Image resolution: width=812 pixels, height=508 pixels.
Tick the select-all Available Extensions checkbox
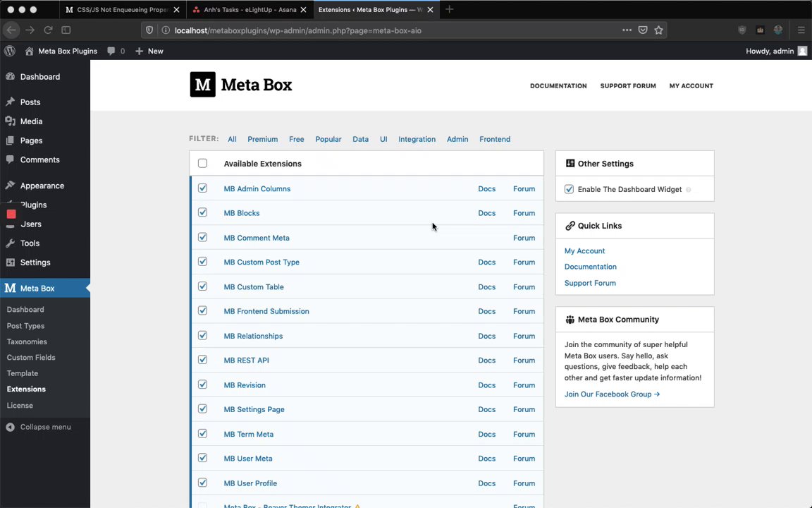[202, 164]
